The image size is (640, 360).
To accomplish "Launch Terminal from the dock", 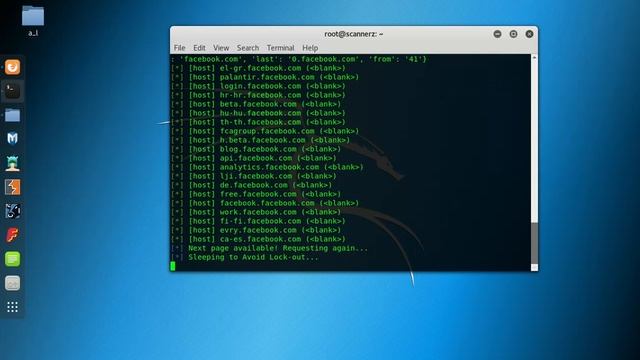I will click(12, 91).
